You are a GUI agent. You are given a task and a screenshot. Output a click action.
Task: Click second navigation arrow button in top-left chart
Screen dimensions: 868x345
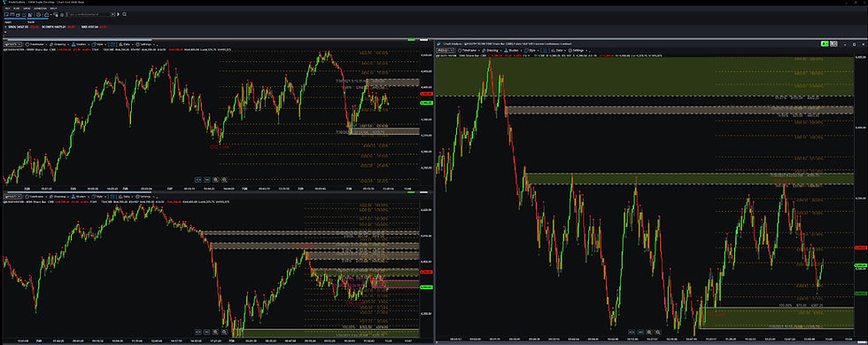pyautogui.click(x=206, y=179)
